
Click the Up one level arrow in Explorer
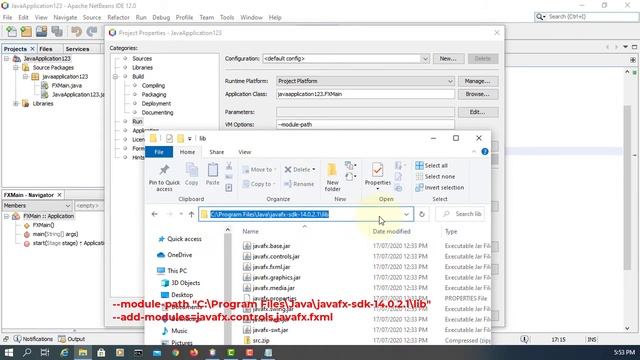click(x=191, y=214)
